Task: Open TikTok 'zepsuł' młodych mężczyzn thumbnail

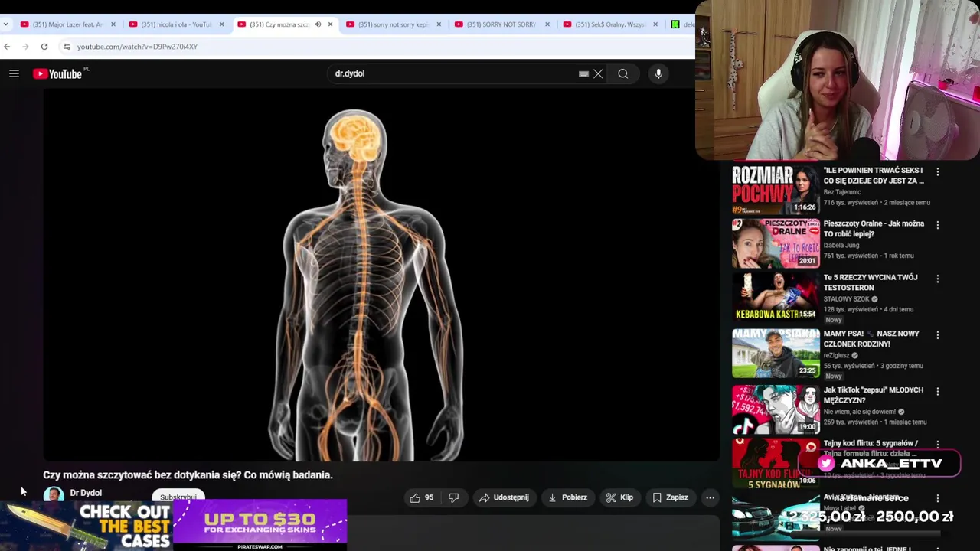Action: (776, 409)
